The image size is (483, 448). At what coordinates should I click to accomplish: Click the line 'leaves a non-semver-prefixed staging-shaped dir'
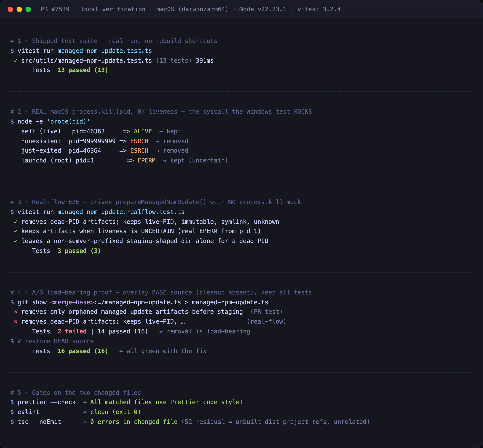[145, 241]
